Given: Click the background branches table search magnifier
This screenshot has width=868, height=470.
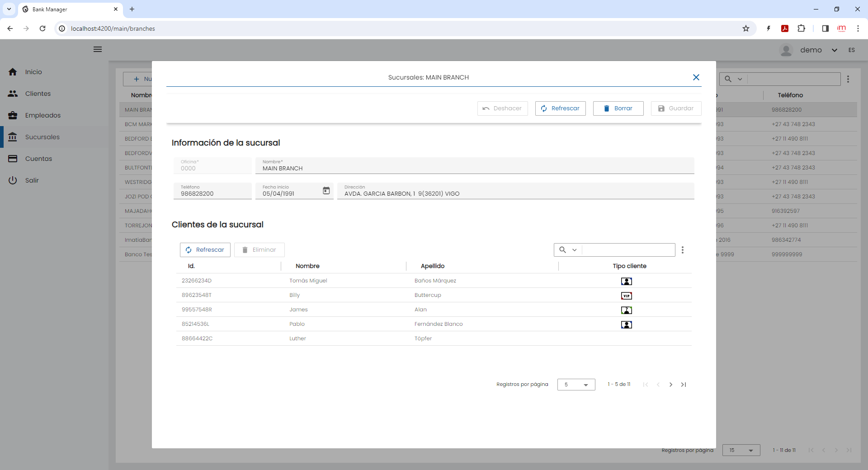Looking at the screenshot, I should pos(728,79).
